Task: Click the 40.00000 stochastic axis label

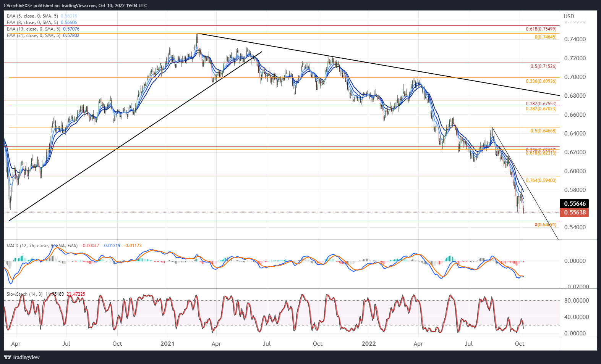Action: 577,317
